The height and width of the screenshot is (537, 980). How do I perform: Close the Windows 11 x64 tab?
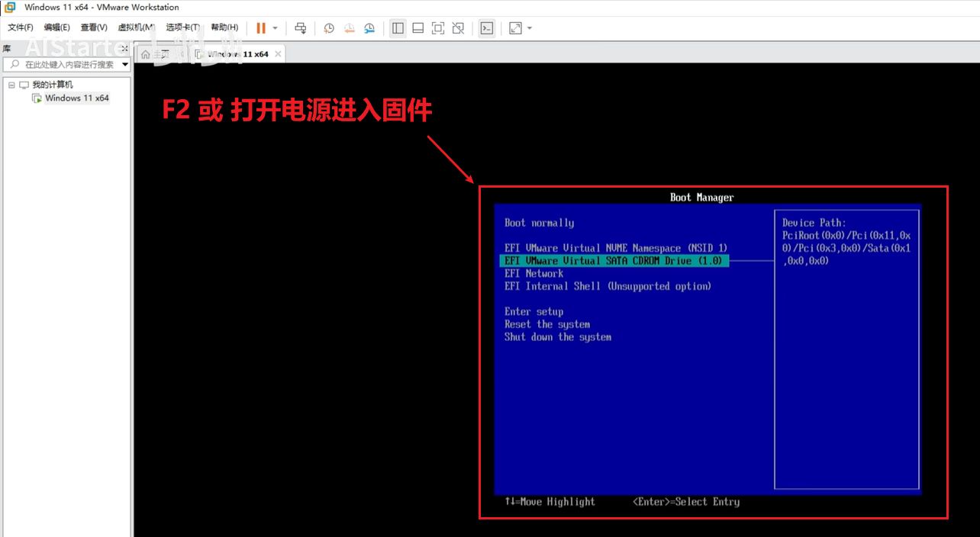278,54
